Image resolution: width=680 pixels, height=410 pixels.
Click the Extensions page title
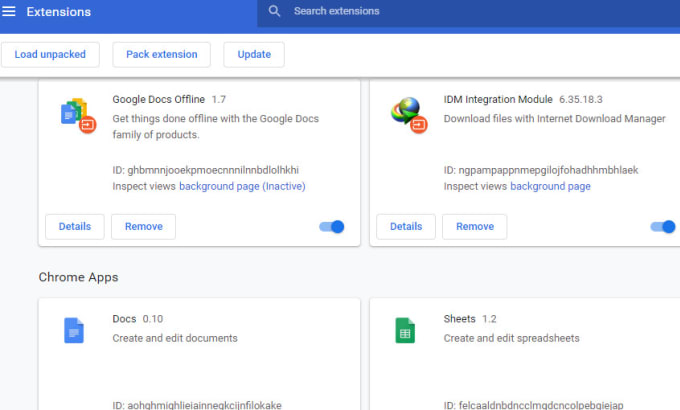click(59, 12)
